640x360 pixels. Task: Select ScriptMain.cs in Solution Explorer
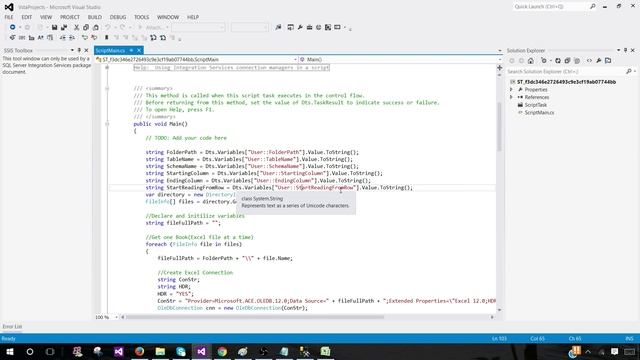click(539, 113)
